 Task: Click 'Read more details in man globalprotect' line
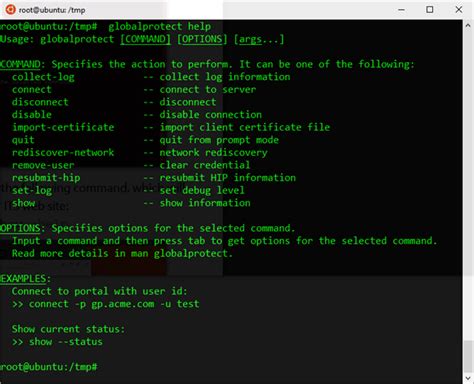point(122,254)
